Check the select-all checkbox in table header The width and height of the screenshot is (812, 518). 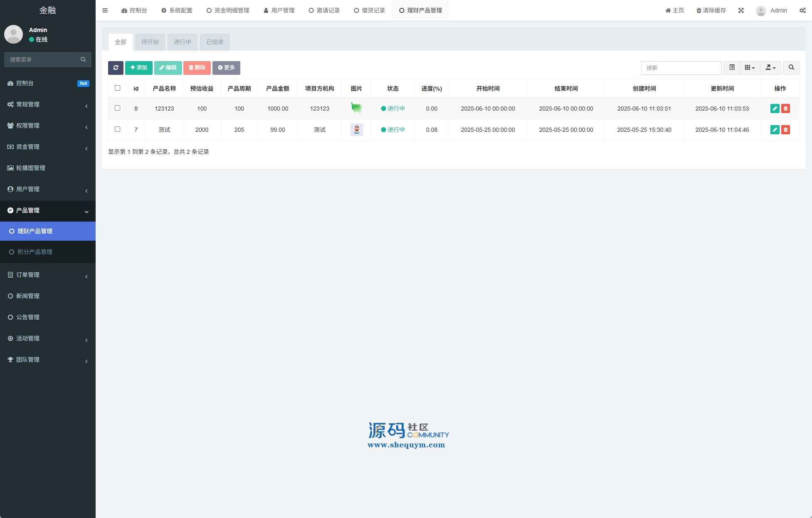pos(117,88)
